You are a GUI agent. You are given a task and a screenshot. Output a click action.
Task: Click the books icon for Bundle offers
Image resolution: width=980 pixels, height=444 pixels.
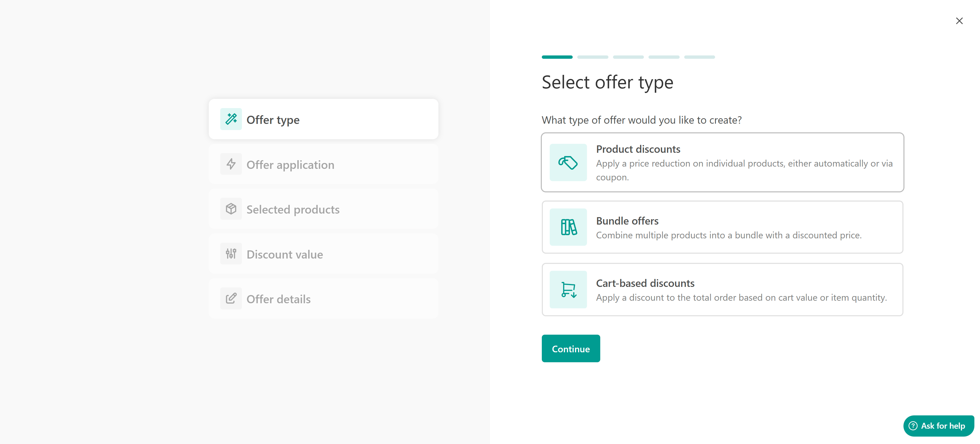point(568,227)
